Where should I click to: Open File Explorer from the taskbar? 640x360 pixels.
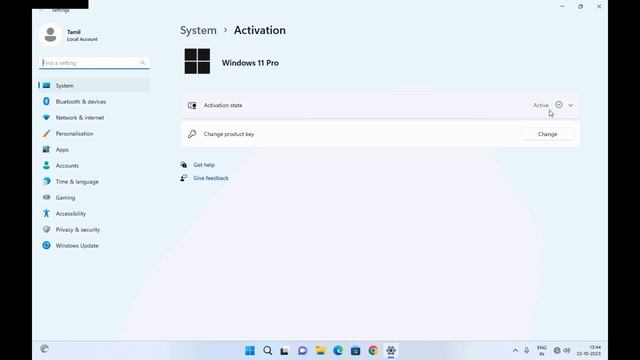[320, 351]
